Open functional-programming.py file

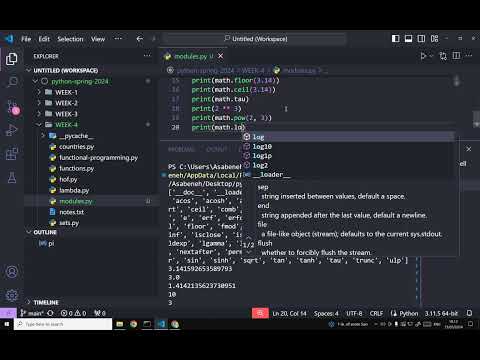pos(98,158)
